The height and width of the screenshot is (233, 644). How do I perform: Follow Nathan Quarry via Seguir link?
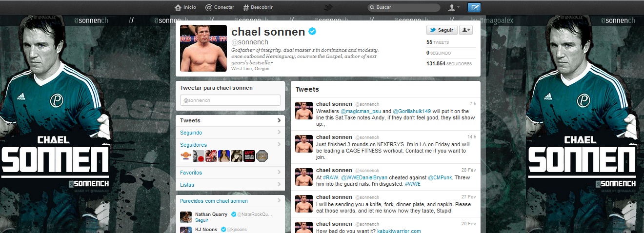[201, 220]
